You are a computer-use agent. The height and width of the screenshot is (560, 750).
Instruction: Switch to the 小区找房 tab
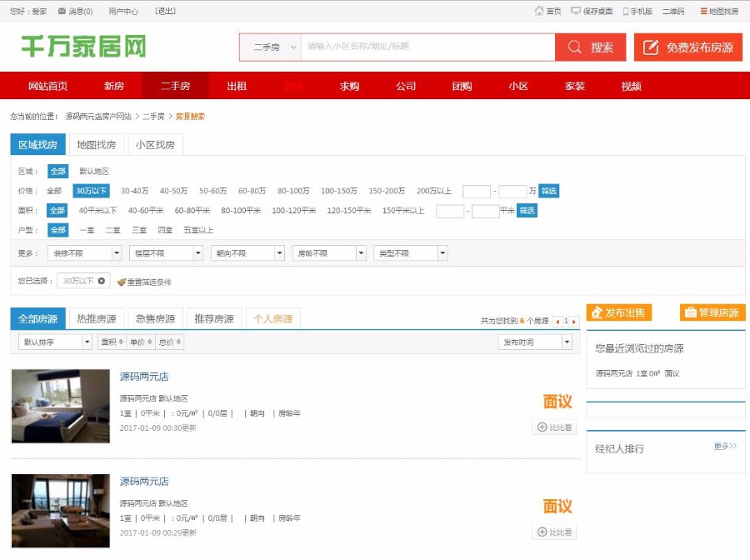coord(153,143)
